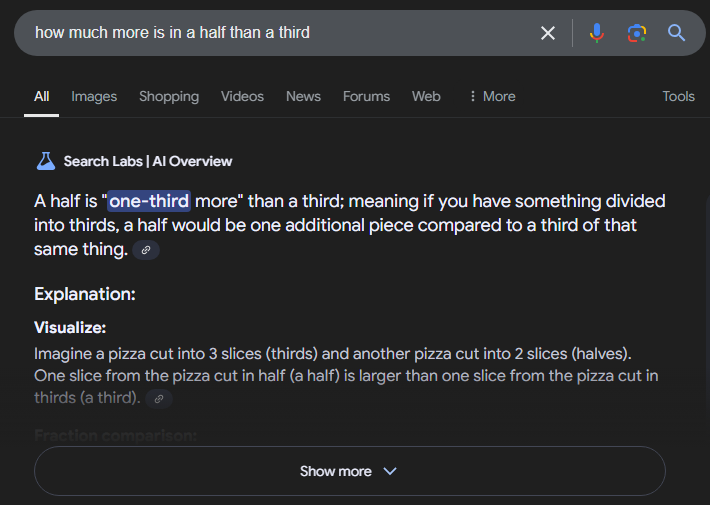Screen dimensions: 710x505
Task: Click the Show more chevron arrow
Action: tap(390, 471)
